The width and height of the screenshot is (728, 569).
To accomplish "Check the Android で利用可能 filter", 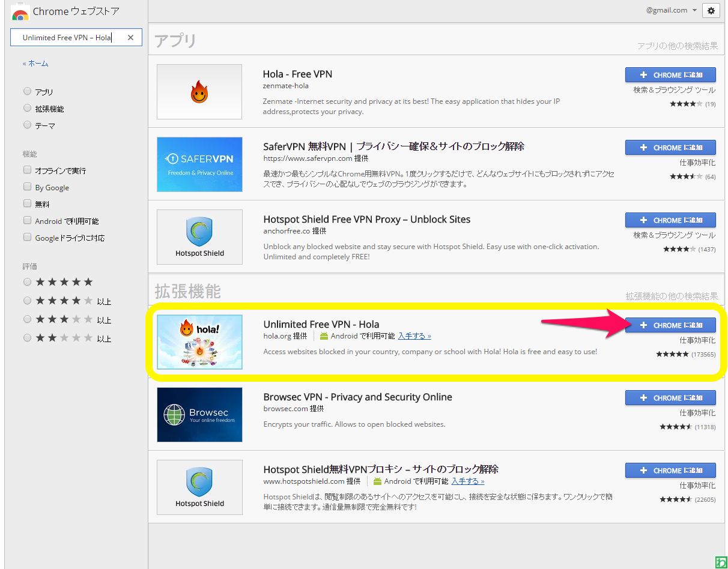I will (x=27, y=220).
